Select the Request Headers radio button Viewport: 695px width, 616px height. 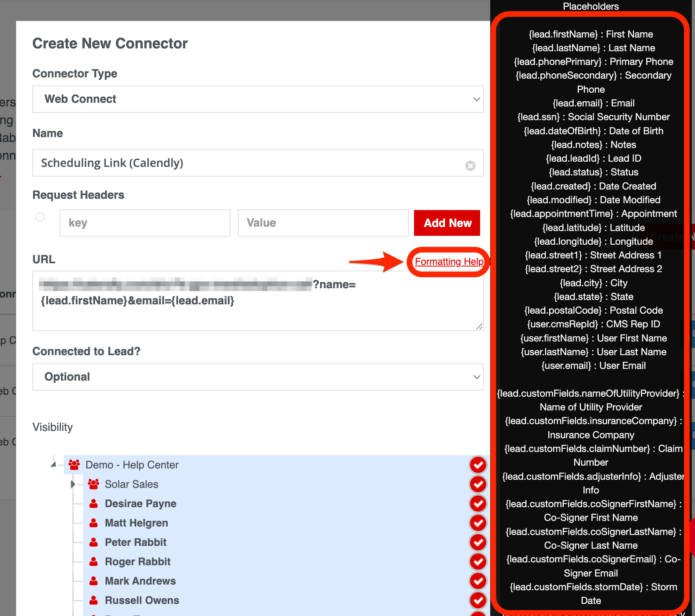pyautogui.click(x=40, y=217)
